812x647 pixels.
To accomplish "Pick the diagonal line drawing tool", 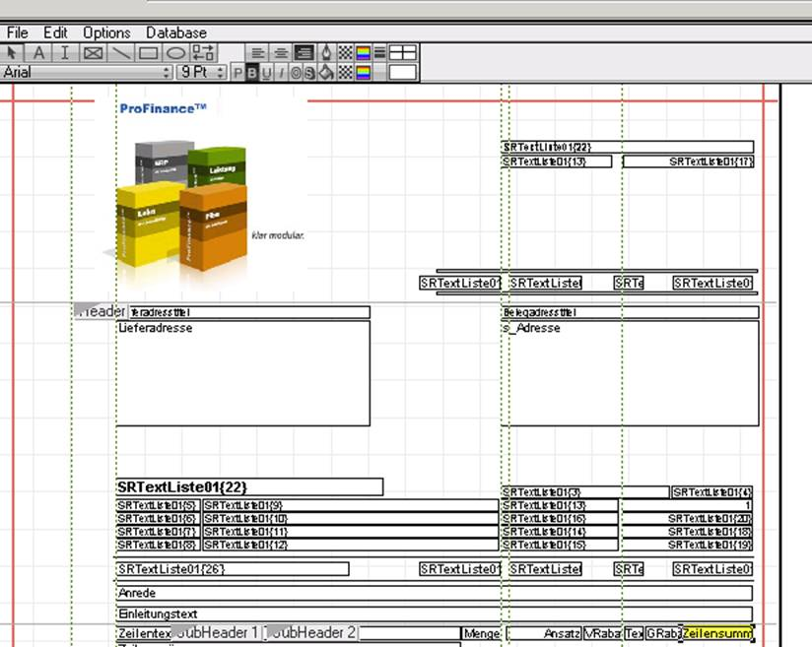I will (120, 53).
